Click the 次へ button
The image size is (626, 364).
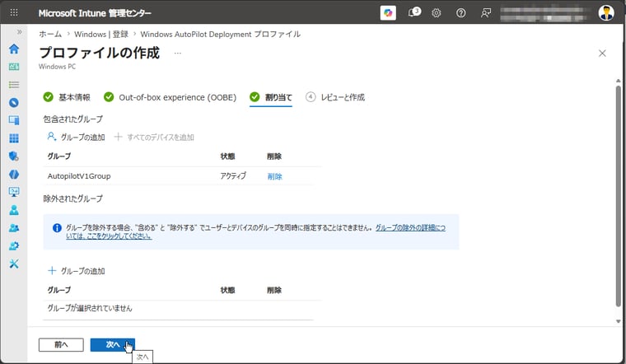point(113,345)
